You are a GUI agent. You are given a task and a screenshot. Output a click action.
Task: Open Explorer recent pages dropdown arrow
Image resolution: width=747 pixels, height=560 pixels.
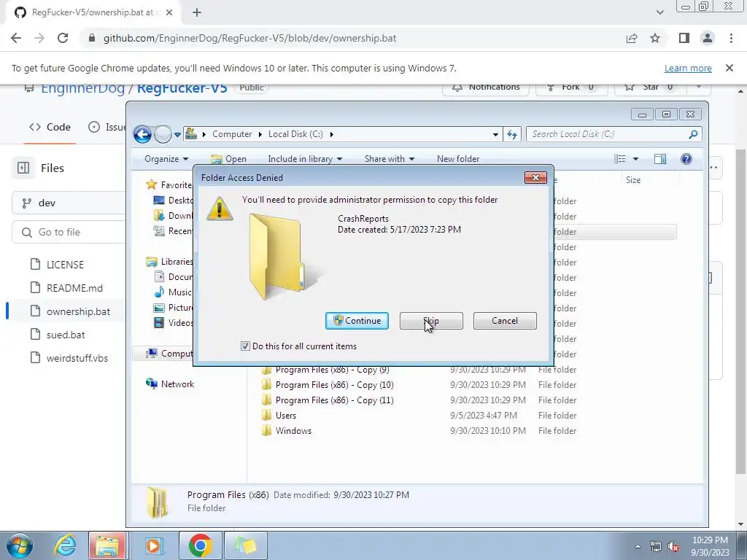(x=177, y=135)
